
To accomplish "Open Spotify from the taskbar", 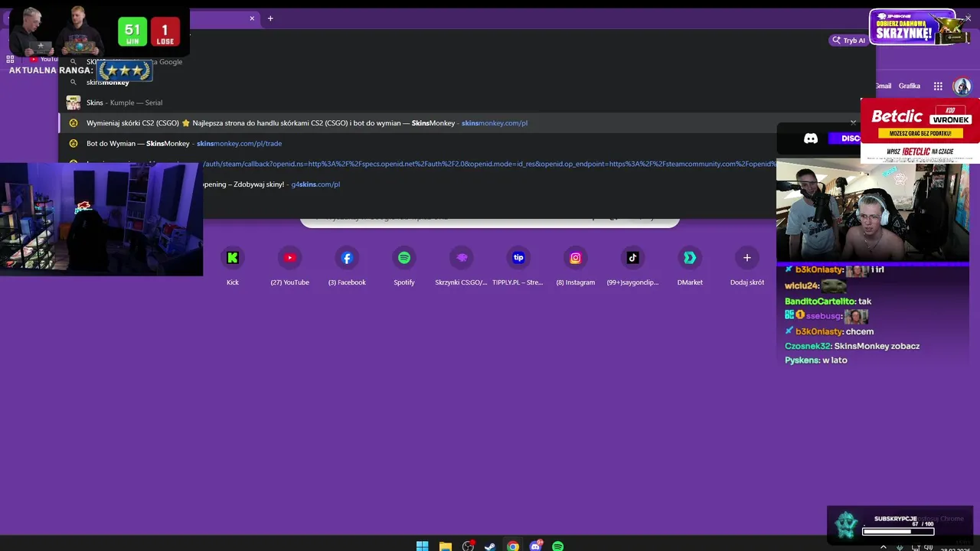I will [x=558, y=546].
